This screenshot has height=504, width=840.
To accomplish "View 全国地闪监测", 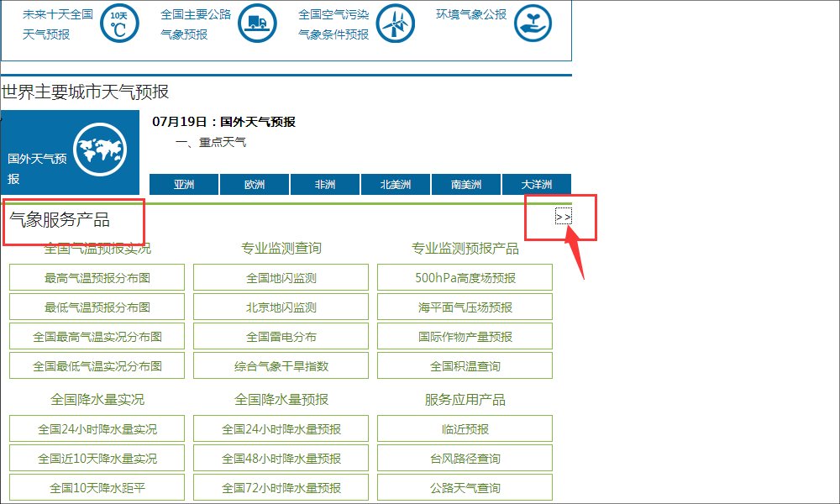I will [280, 277].
